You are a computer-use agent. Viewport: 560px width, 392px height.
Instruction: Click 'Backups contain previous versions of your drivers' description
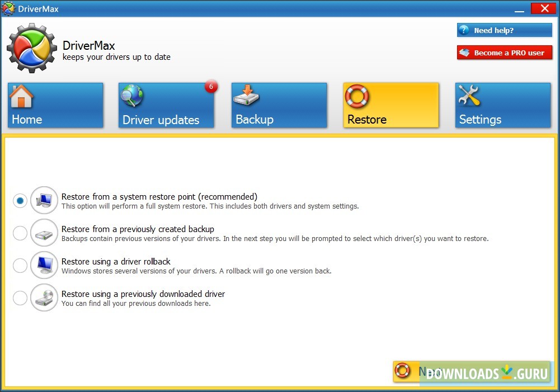click(x=275, y=238)
